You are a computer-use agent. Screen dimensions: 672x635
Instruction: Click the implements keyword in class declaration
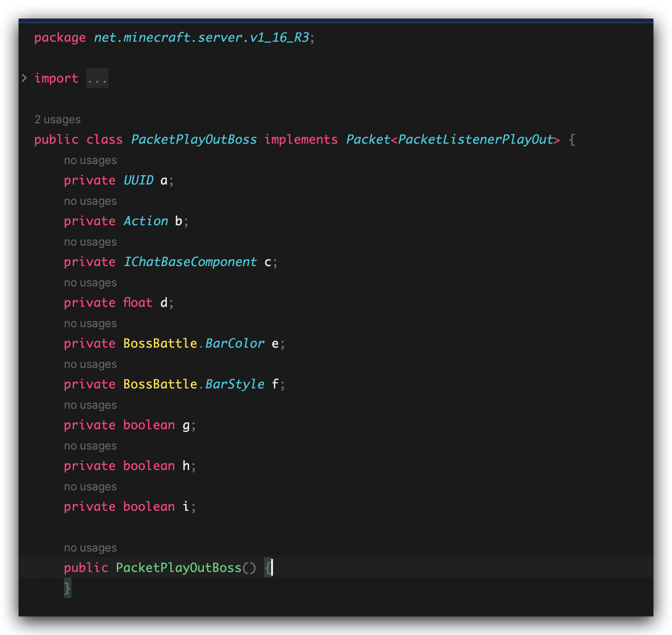[x=301, y=140]
